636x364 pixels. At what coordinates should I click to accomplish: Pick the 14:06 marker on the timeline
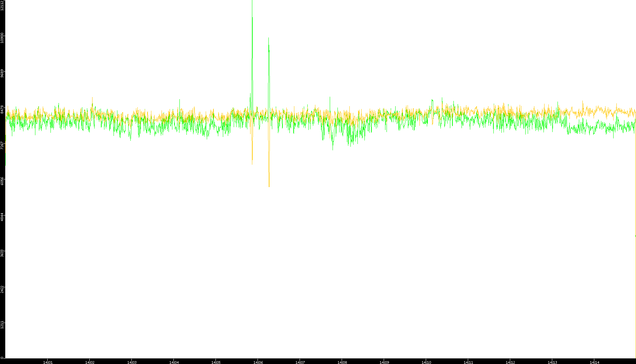[258, 362]
